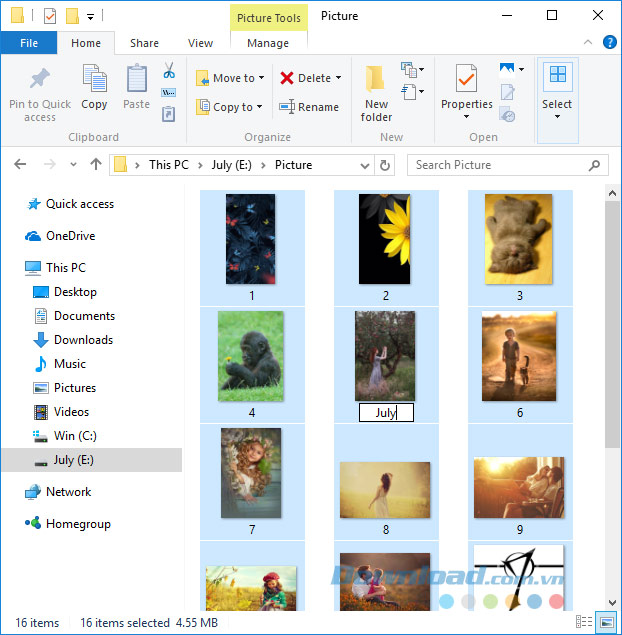The image size is (622, 635).
Task: Switch to Details view in status bar
Action: pyautogui.click(x=584, y=622)
